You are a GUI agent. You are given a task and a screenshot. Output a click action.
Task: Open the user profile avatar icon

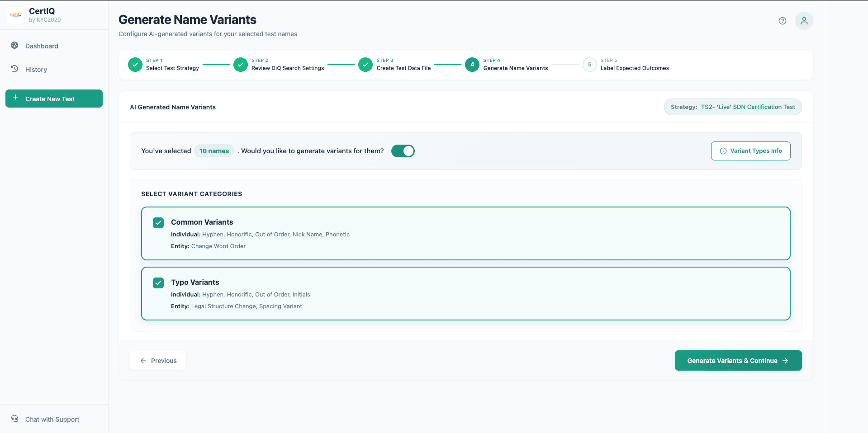804,21
